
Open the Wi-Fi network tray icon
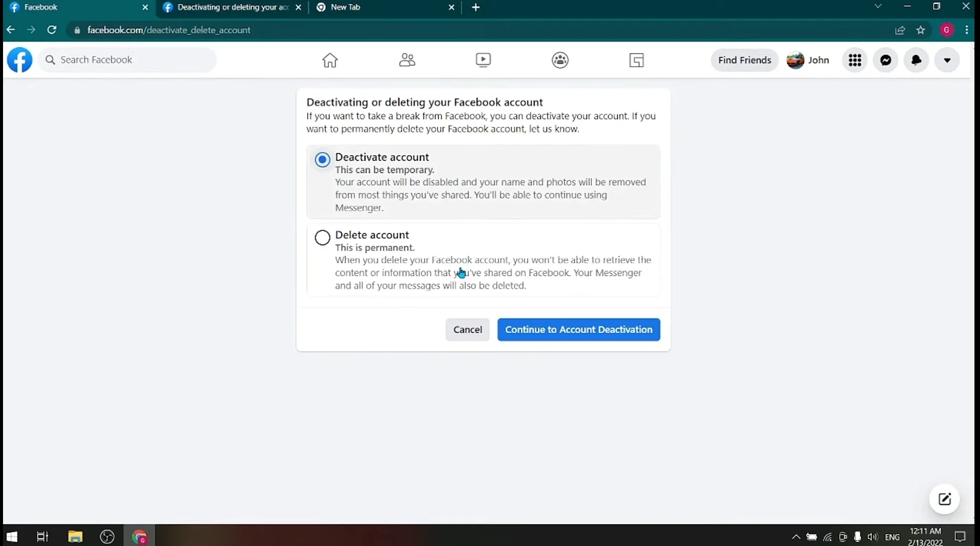pyautogui.click(x=827, y=537)
